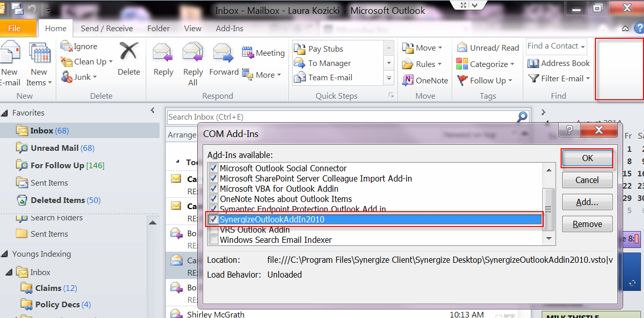This screenshot has height=318, width=644.
Task: Check the Windows Search Email Indexer checkbox
Action: pyautogui.click(x=213, y=240)
